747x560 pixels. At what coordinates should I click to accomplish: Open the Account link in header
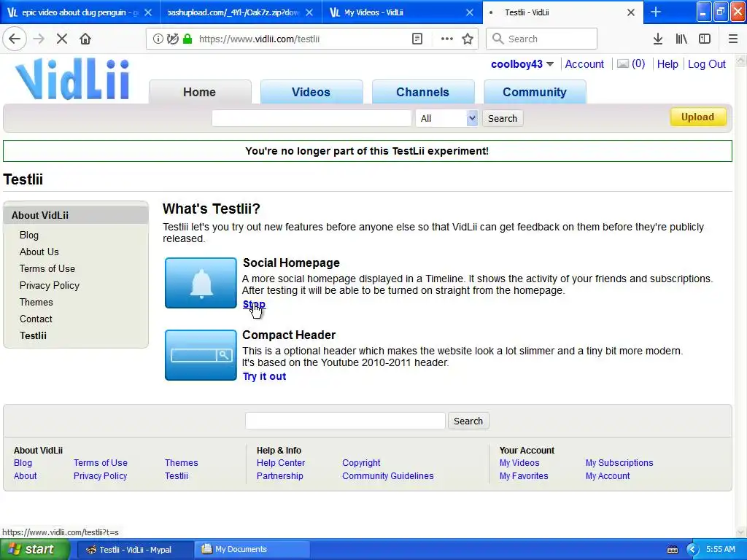(x=584, y=64)
